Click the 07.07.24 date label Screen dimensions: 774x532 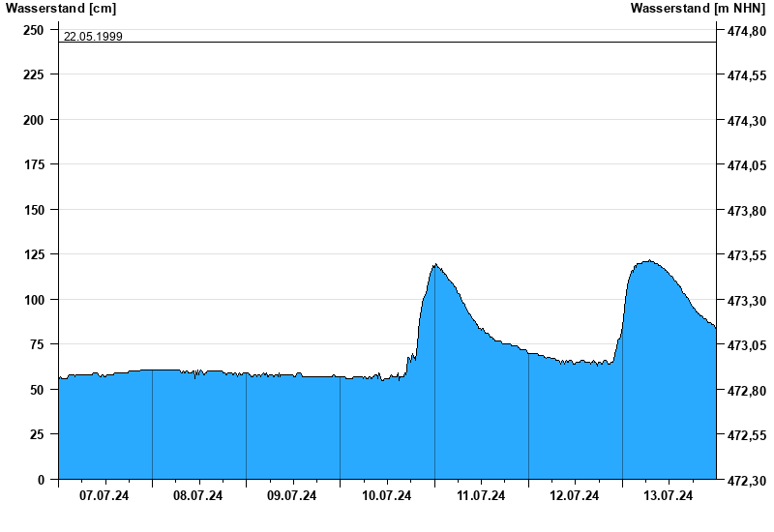point(104,495)
